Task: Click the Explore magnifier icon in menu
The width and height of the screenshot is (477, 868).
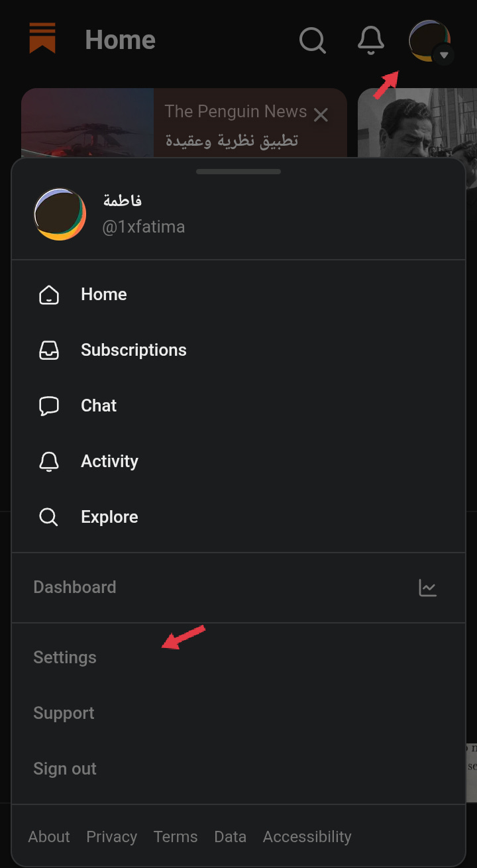Action: click(x=49, y=517)
